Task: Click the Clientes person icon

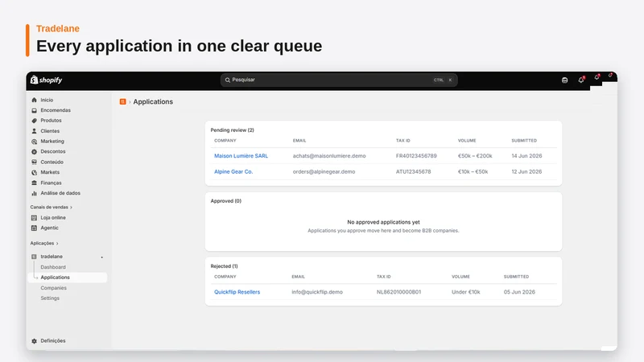Action: pyautogui.click(x=34, y=131)
